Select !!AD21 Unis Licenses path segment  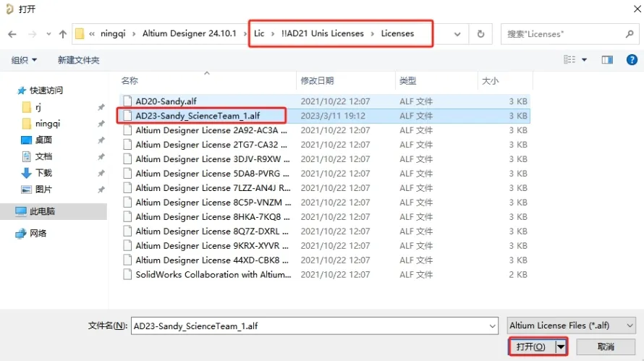pos(323,34)
